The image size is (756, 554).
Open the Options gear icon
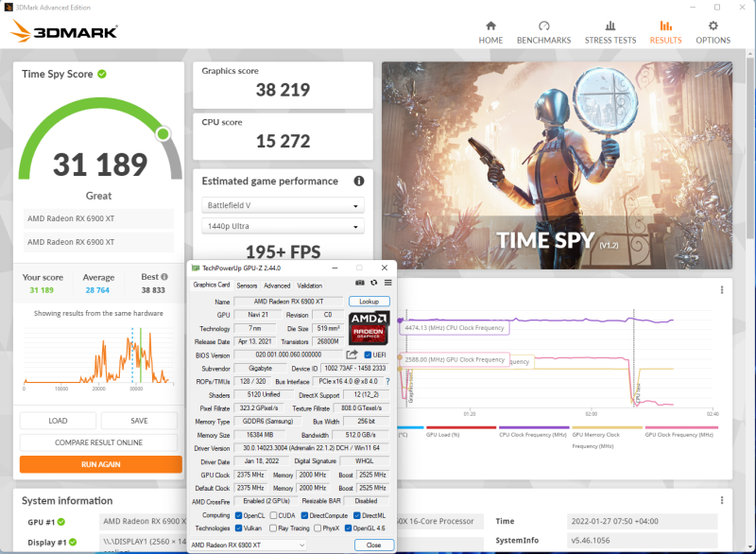coord(713,26)
